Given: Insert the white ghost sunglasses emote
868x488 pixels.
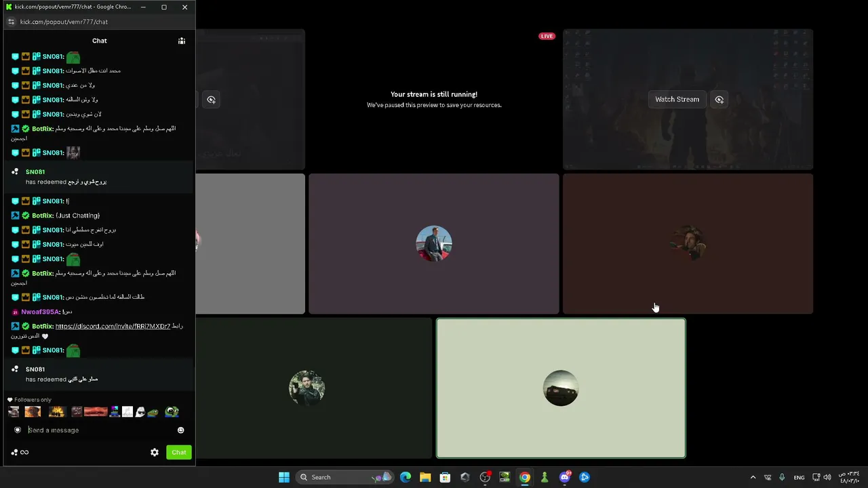Looking at the screenshot, I should click(x=140, y=411).
